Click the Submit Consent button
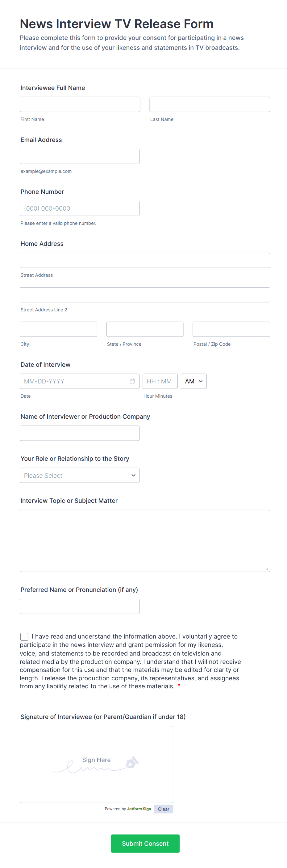The width and height of the screenshot is (287, 868). [x=145, y=843]
